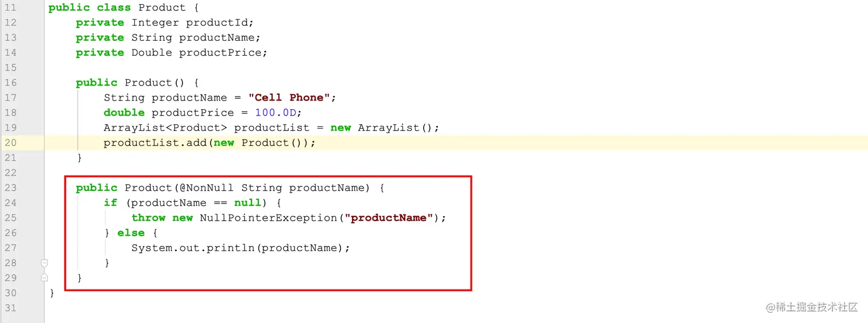868x323 pixels.
Task: Click line number 11 in the gutter
Action: 11,7
